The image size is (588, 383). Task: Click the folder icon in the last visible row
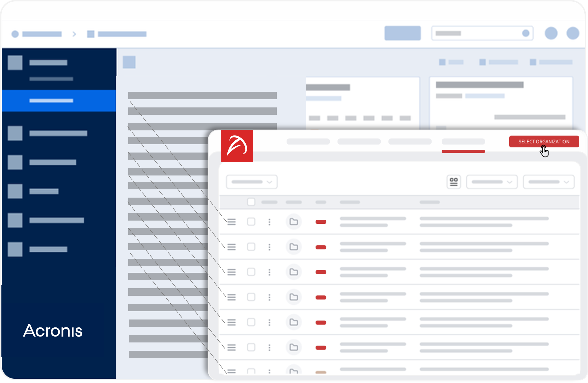[294, 371]
